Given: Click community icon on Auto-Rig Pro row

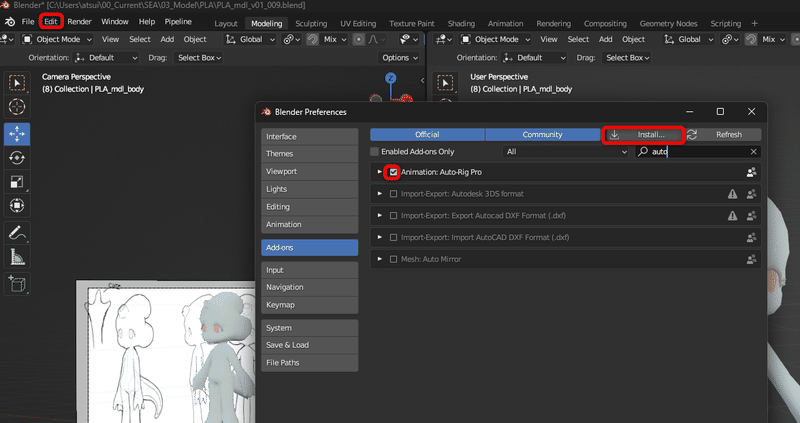Looking at the screenshot, I should (x=751, y=172).
